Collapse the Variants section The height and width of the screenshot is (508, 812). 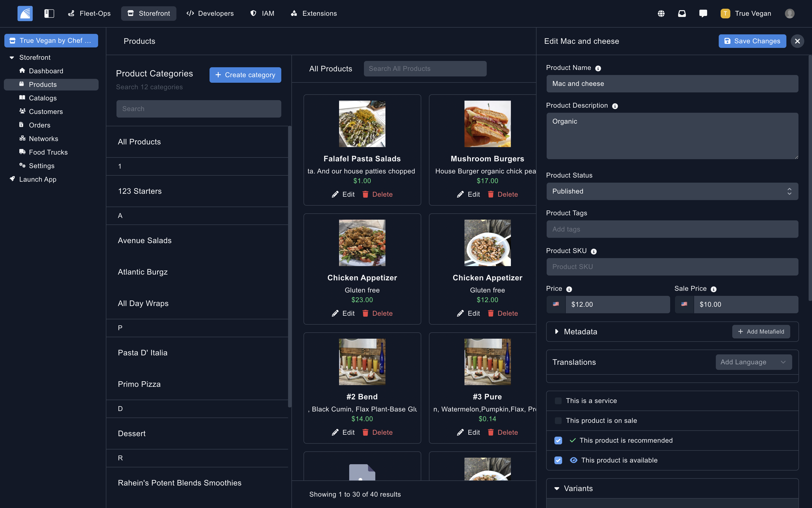[x=557, y=488]
